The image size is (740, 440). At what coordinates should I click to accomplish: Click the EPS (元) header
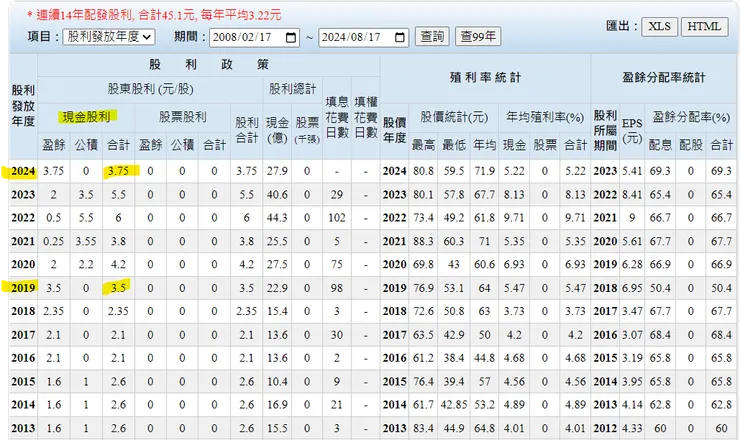click(x=632, y=131)
